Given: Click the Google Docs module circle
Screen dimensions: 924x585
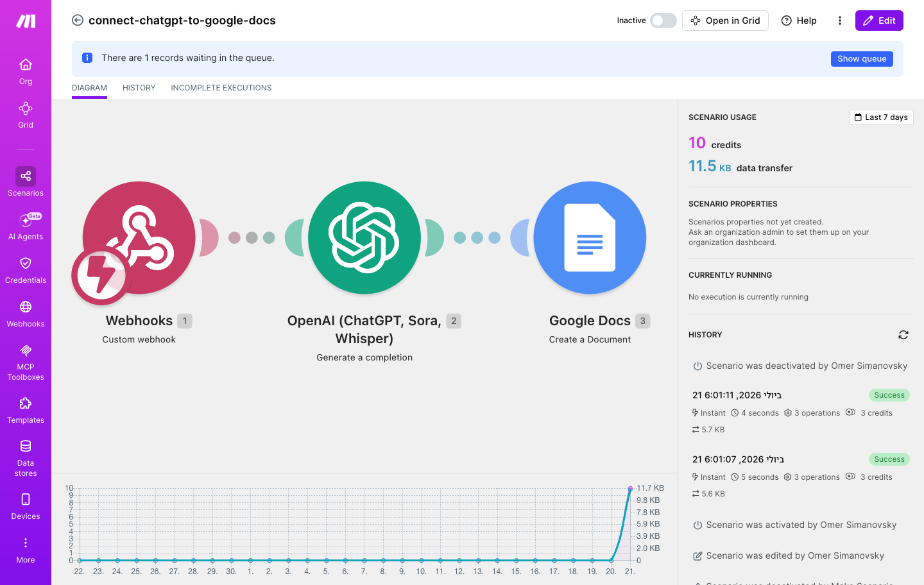Looking at the screenshot, I should pos(590,238).
